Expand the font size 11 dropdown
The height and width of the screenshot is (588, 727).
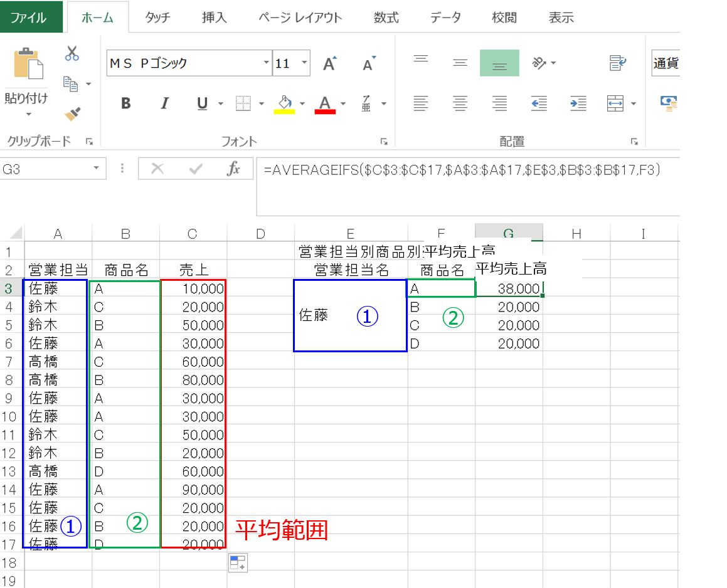tap(305, 63)
